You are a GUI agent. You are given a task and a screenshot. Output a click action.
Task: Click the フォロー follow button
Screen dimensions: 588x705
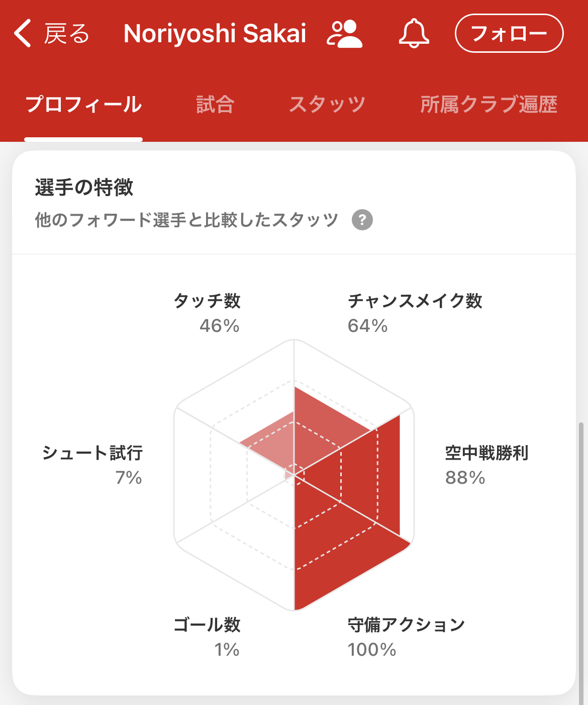pos(509,33)
